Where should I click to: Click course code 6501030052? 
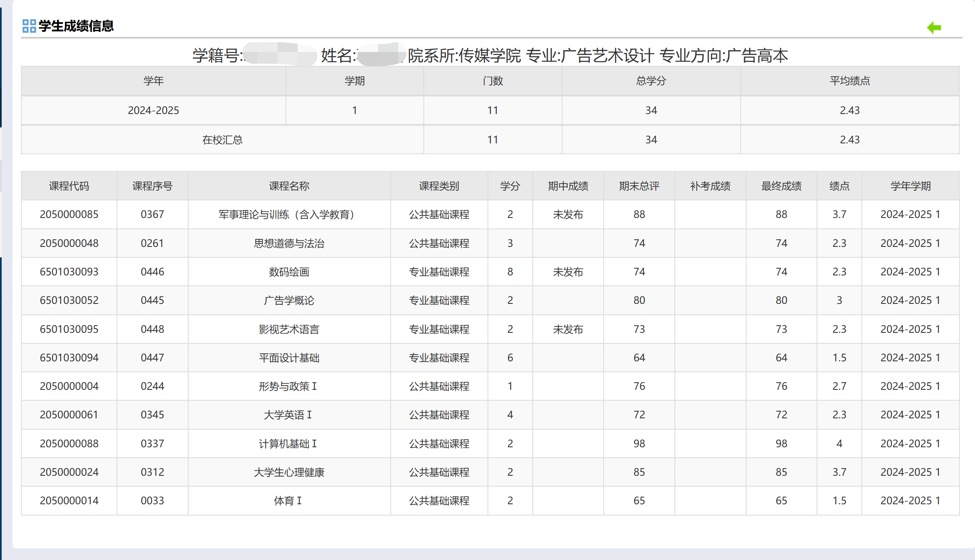pyautogui.click(x=69, y=300)
